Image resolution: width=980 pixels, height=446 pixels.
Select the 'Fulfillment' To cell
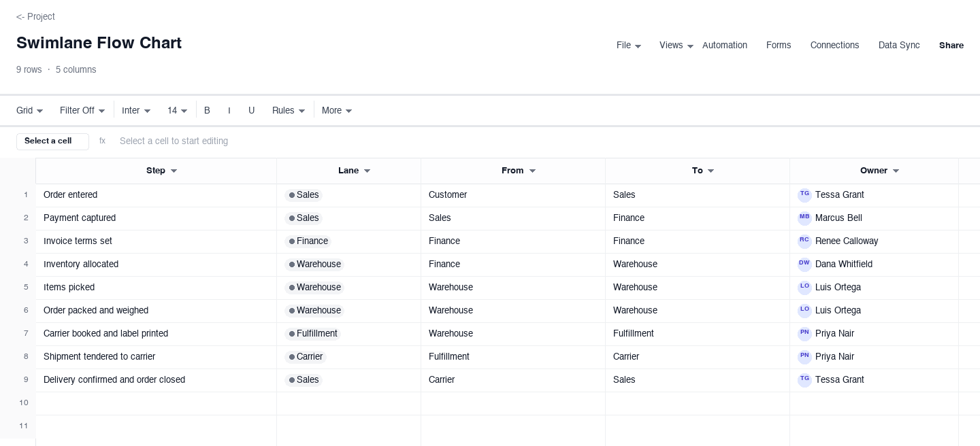(x=698, y=334)
